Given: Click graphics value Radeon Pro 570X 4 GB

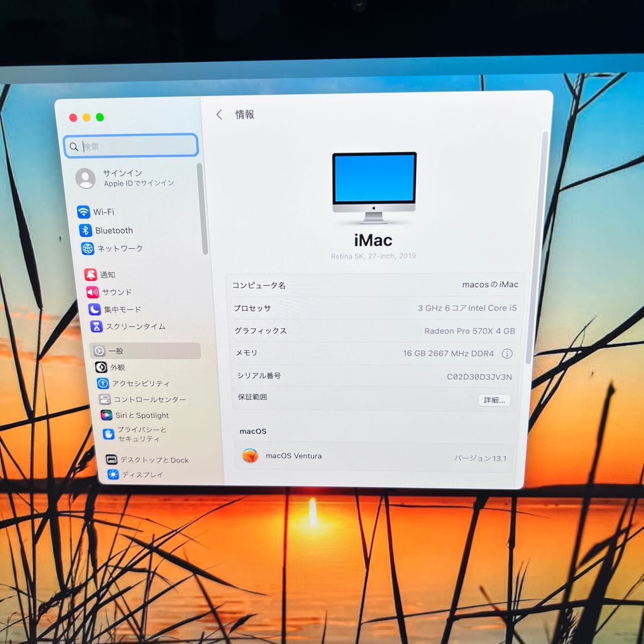Looking at the screenshot, I should 470,331.
